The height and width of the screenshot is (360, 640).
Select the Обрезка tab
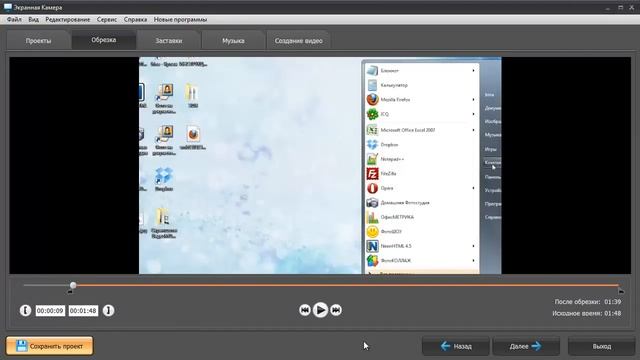[x=104, y=40]
